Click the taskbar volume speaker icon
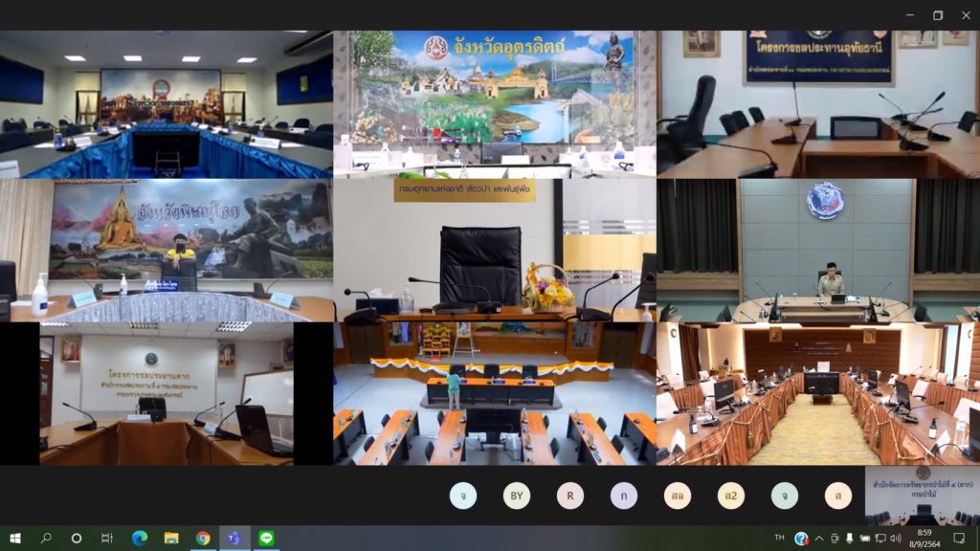The height and width of the screenshot is (551, 980). (896, 538)
